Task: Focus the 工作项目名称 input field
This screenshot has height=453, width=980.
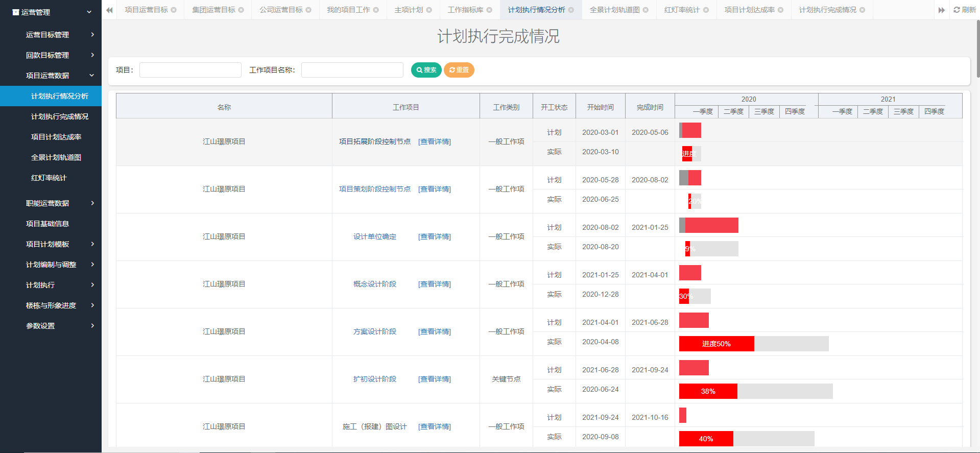Action: coord(352,70)
